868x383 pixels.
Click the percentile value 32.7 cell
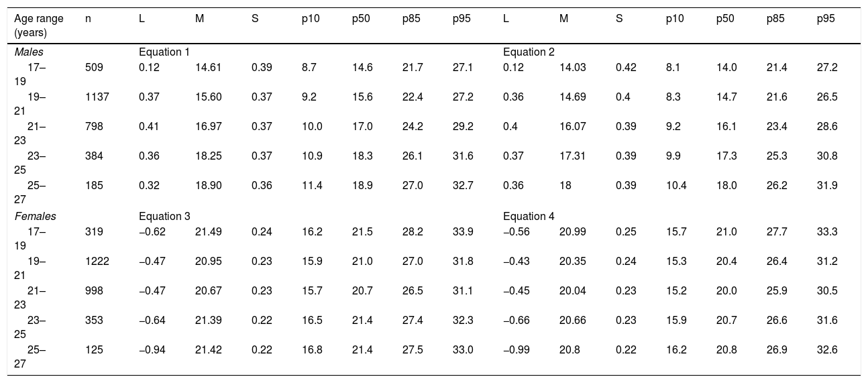[x=463, y=185]
